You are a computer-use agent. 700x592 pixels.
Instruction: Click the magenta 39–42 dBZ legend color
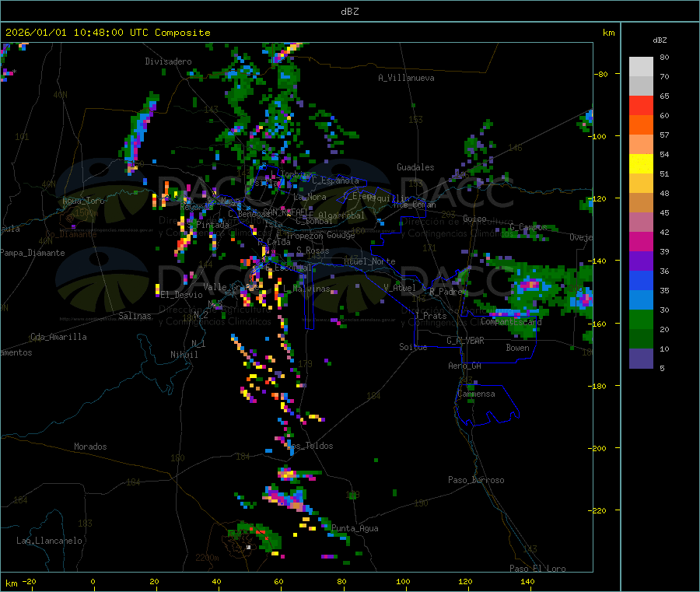click(641, 241)
